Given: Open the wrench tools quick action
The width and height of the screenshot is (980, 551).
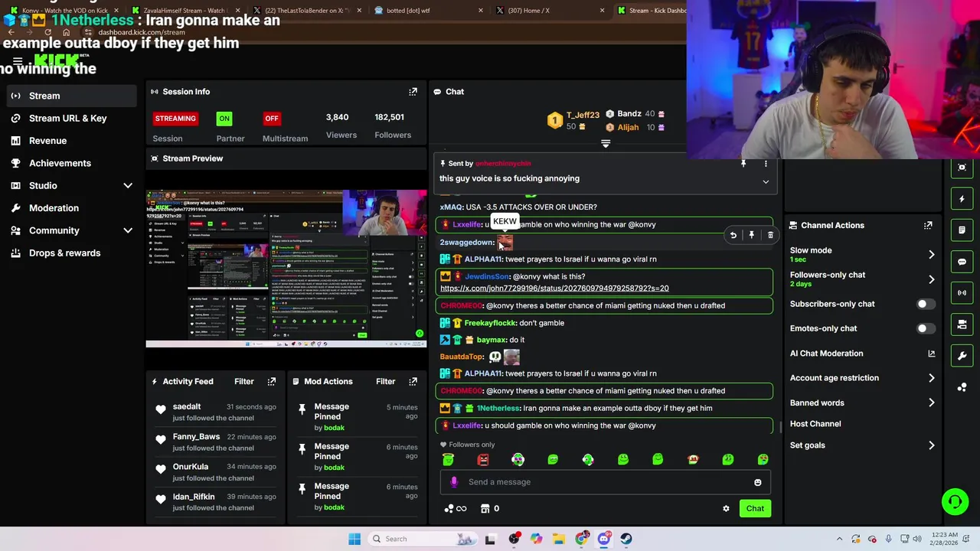Looking at the screenshot, I should [x=962, y=356].
